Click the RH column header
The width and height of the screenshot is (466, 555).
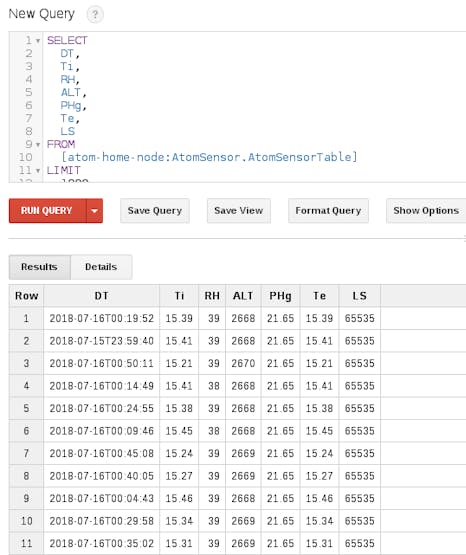pos(212,296)
